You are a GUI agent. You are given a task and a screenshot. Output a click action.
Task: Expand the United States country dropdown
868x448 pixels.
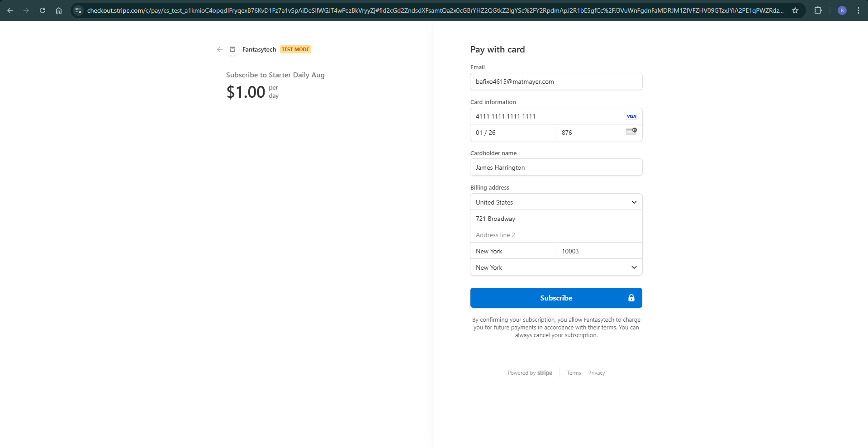click(556, 202)
